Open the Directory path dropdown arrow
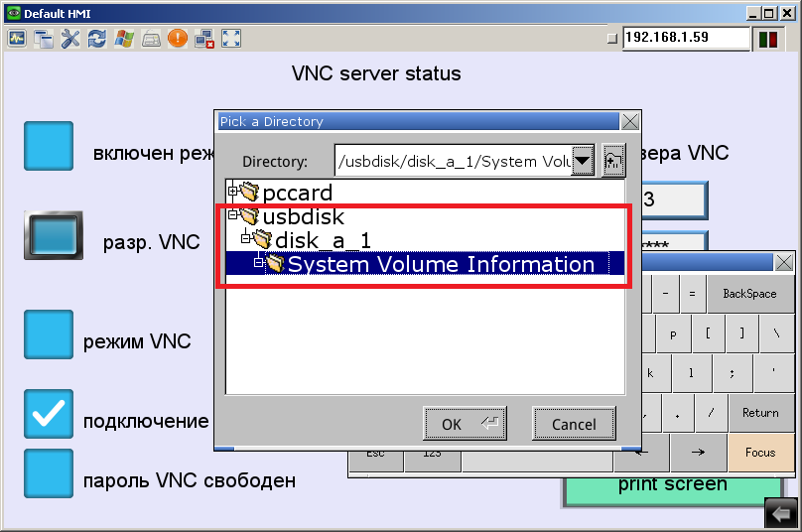 pyautogui.click(x=583, y=161)
